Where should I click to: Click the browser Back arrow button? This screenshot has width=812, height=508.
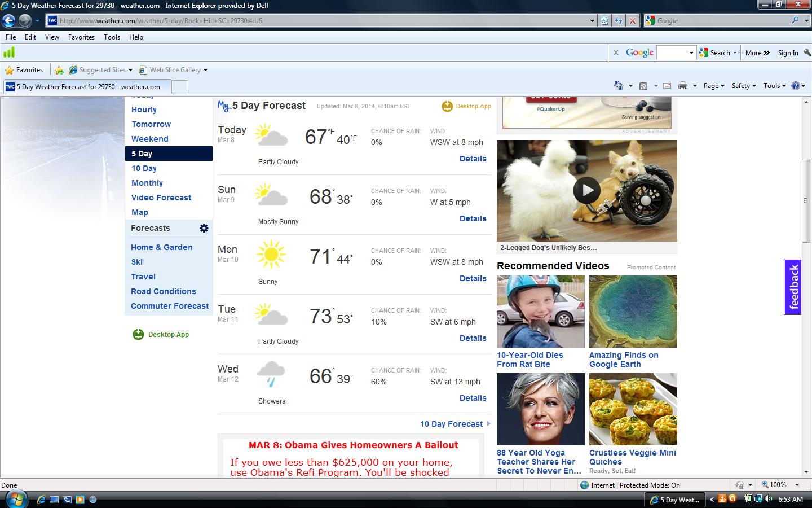pos(8,21)
